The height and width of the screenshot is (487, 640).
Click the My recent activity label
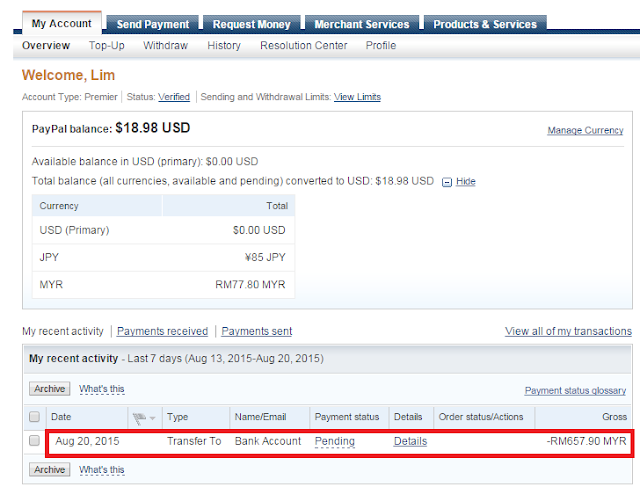(x=63, y=331)
